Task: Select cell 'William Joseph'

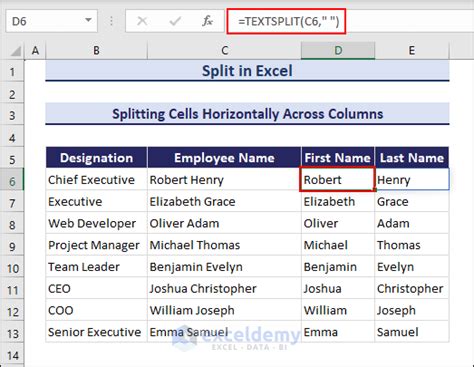Action: 224,310
